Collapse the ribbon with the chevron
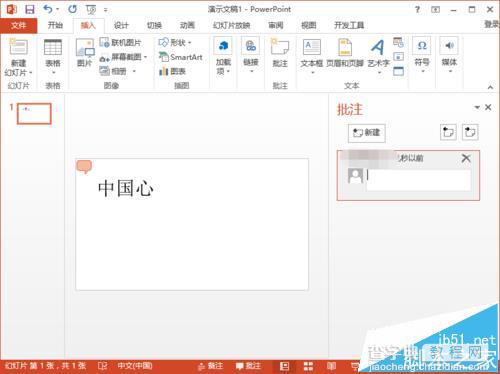 tap(490, 87)
